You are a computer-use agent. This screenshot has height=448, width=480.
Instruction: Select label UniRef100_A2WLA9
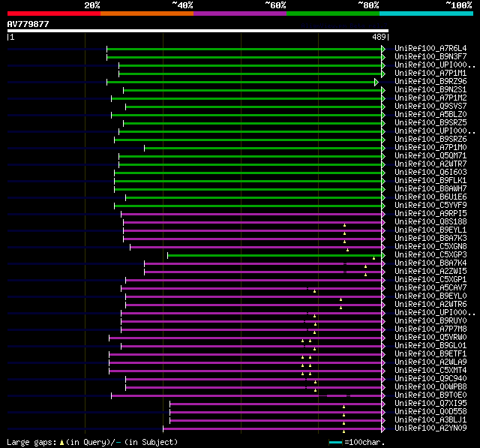tap(430, 362)
